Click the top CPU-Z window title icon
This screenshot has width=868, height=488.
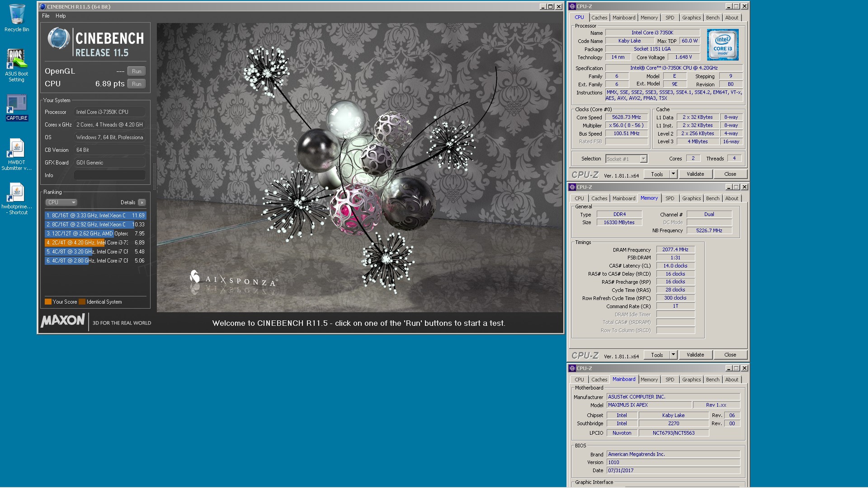coord(572,6)
